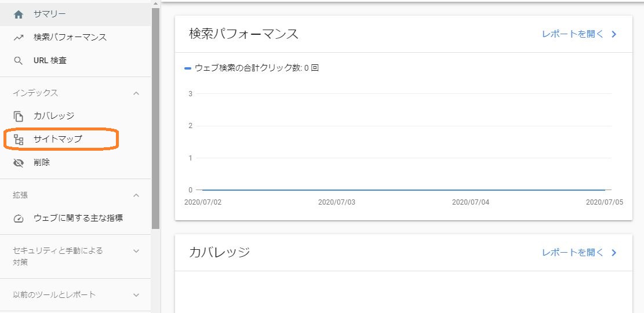Click the trend arrow icon for 検索パフォーマンス
Screen dimensions: 644x313
tap(19, 38)
